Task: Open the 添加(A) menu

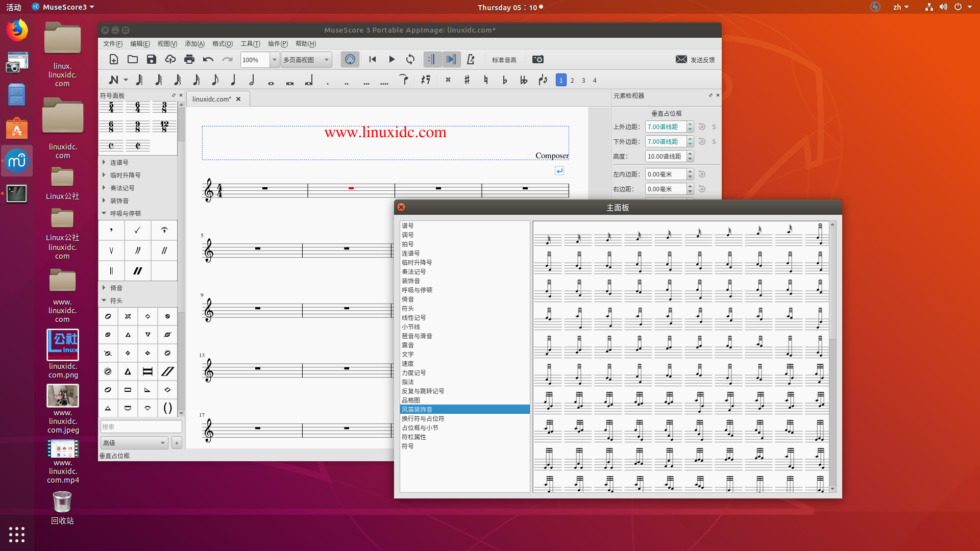Action: tap(194, 44)
